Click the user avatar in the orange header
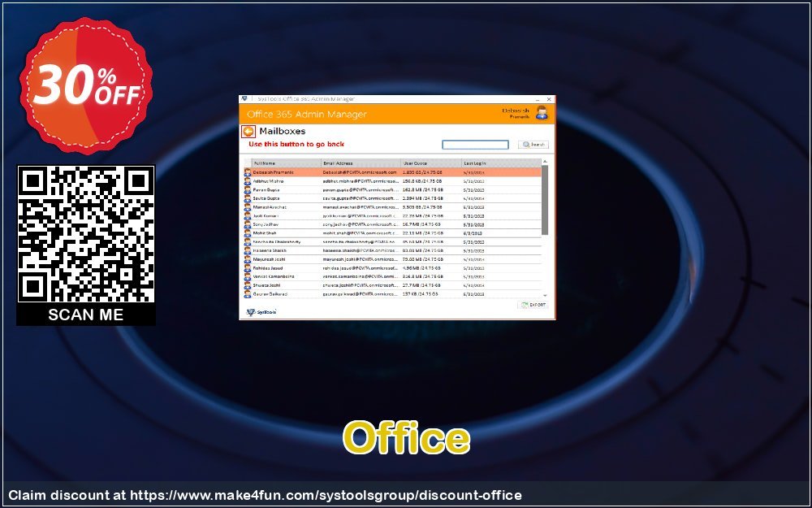Screen dimensions: 812x508 pos(542,112)
